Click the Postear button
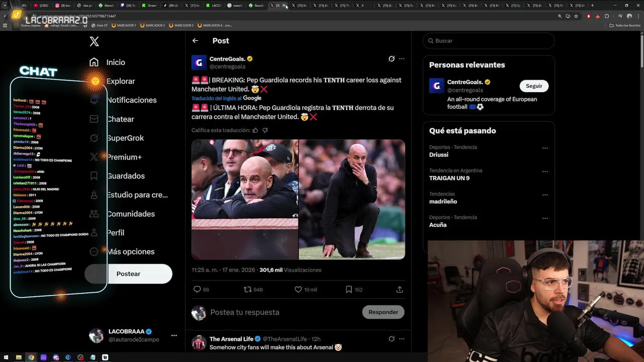644x362 pixels. pyautogui.click(x=128, y=274)
